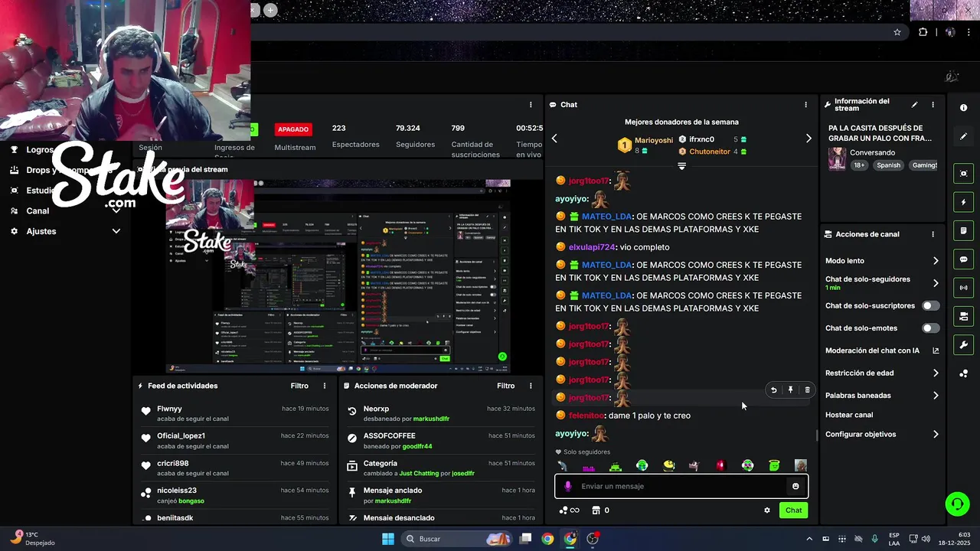Click the chat scrollbar thumb
The image size is (980, 551).
point(816,435)
